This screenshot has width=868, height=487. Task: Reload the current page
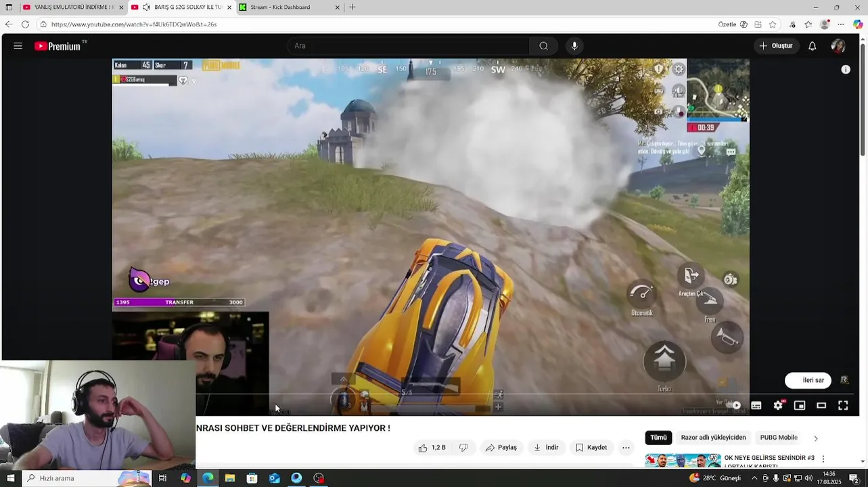coord(25,24)
